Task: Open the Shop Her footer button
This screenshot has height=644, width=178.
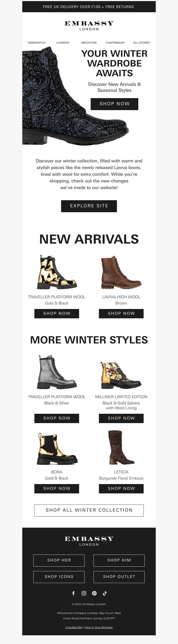Action: [x=59, y=560]
